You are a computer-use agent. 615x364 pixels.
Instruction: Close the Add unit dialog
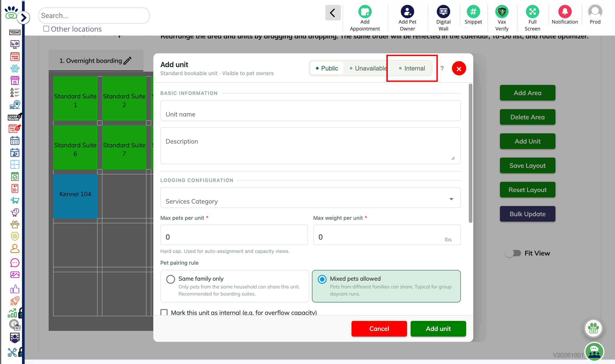point(459,68)
